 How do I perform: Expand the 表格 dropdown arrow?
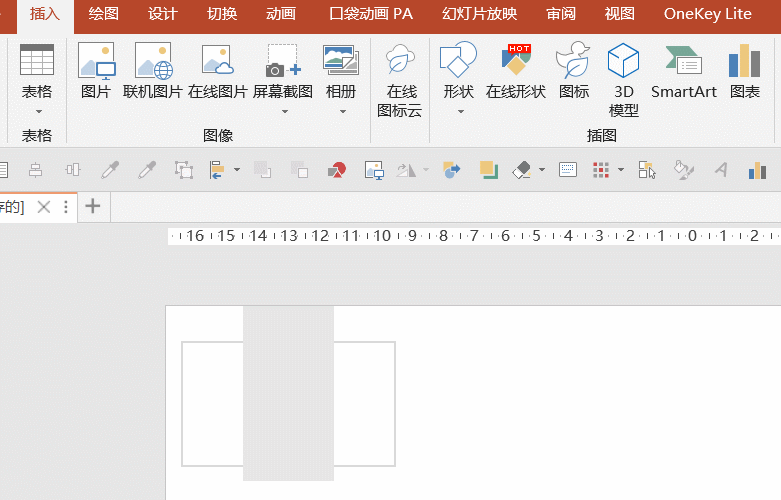click(x=38, y=112)
